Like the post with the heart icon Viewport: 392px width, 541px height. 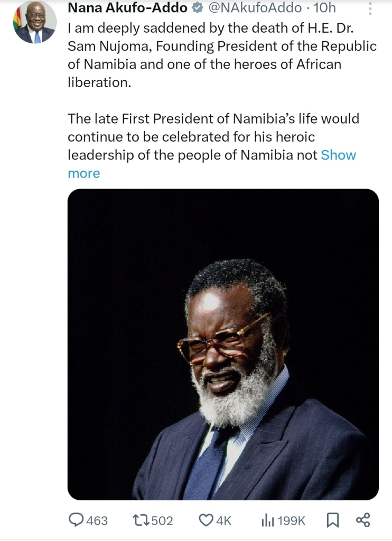click(x=206, y=520)
